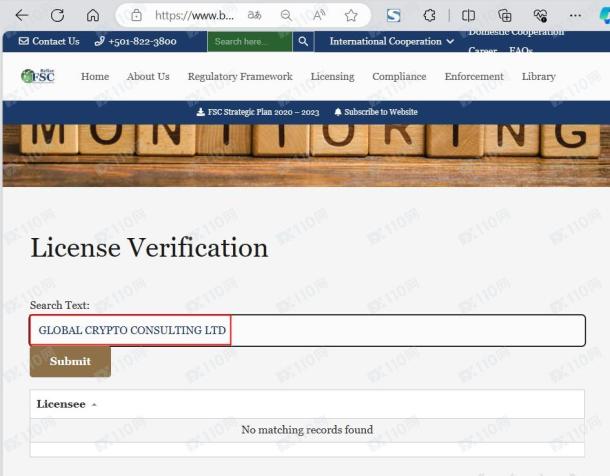Click the License Verification heading
610x476 pixels.
(x=149, y=248)
